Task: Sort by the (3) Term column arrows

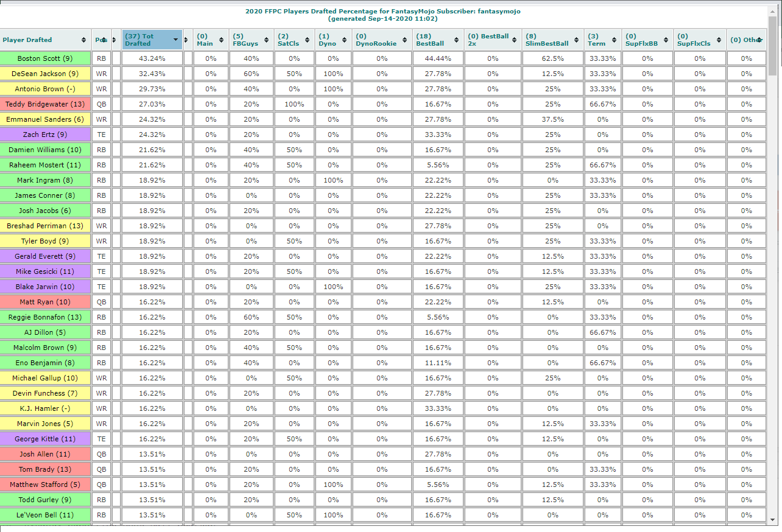Action: coord(615,40)
